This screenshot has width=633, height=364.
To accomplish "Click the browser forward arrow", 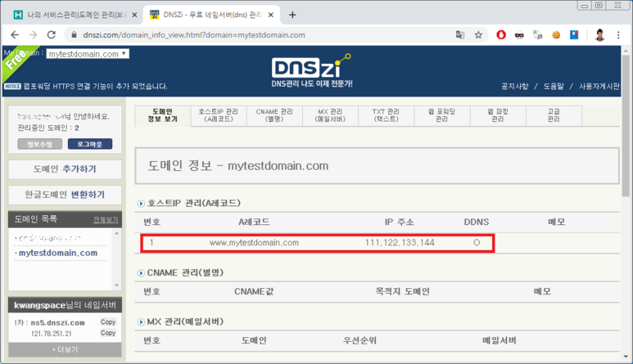I will coord(33,35).
